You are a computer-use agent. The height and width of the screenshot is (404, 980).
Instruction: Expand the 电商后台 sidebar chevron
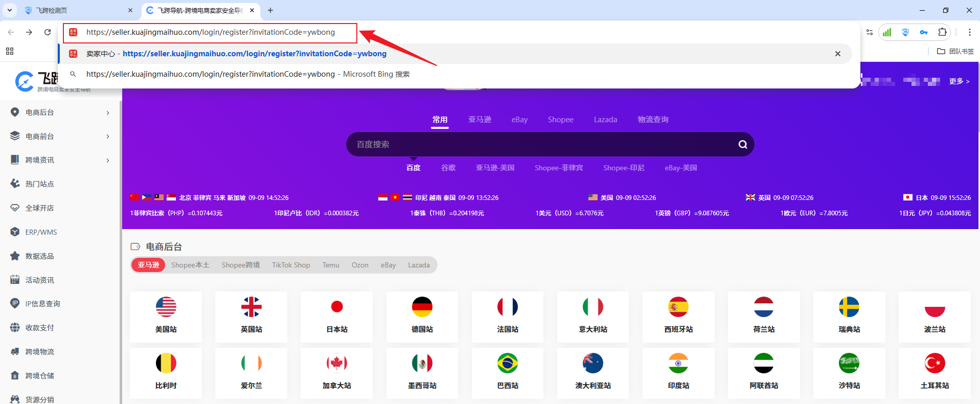click(108, 113)
